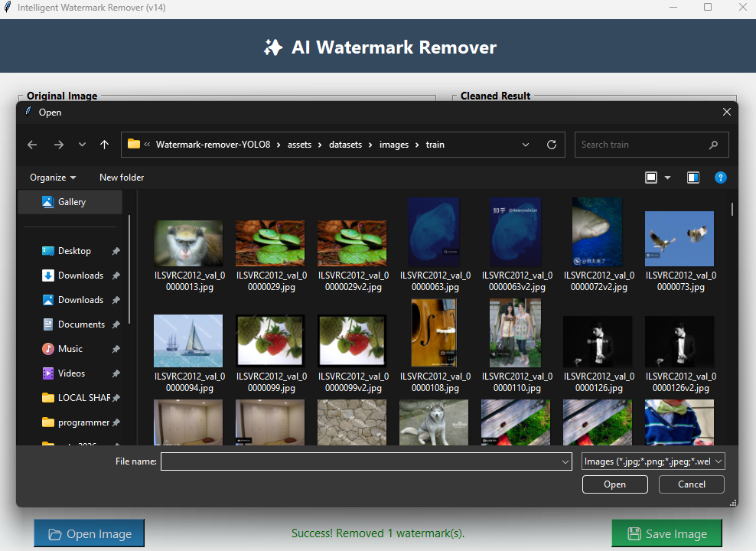
Task: Unpin Desktop from quick access
Action: pyautogui.click(x=116, y=251)
